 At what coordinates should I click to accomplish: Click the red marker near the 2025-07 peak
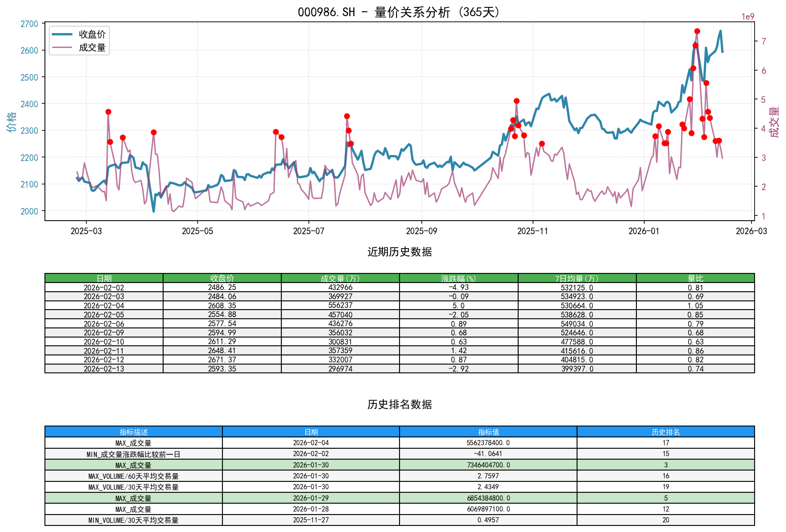click(347, 116)
